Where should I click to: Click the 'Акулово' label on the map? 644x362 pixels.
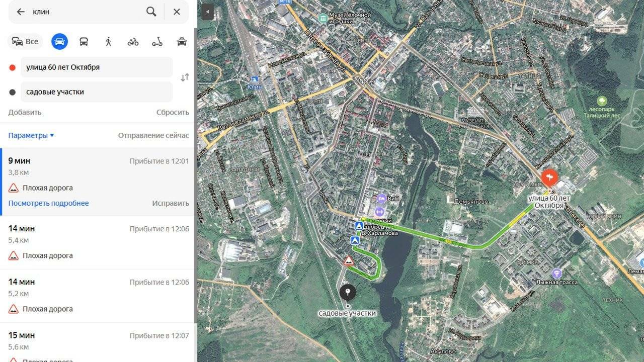pos(444,351)
